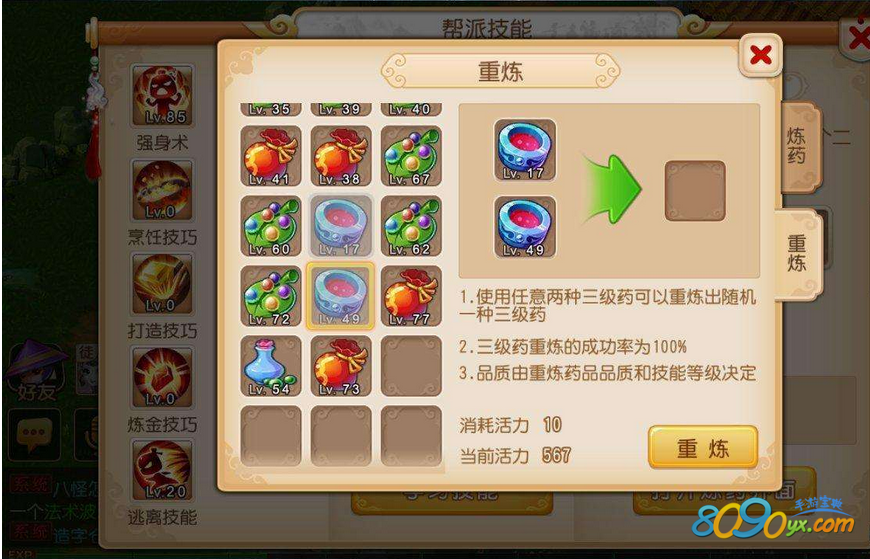Viewport: 870px width, 559px height.
Task: Remove Lv.17 bowl from refine slot
Action: pos(525,150)
